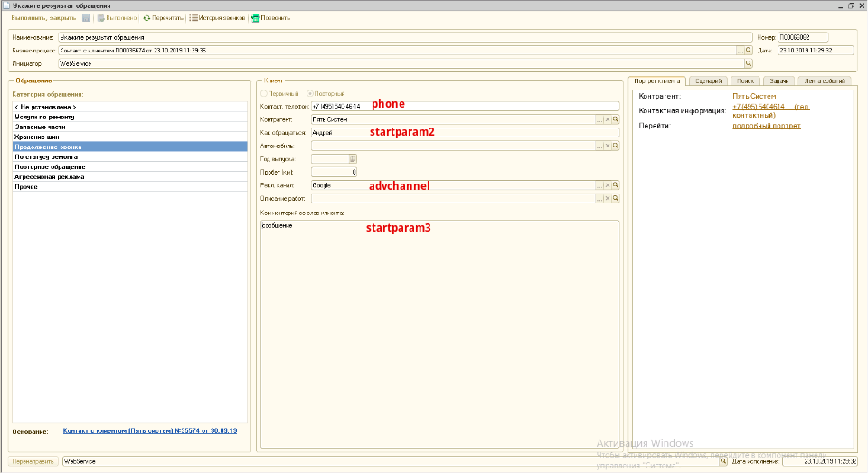
Task: Clear the Автомобиль field with X icon
Action: [608, 146]
